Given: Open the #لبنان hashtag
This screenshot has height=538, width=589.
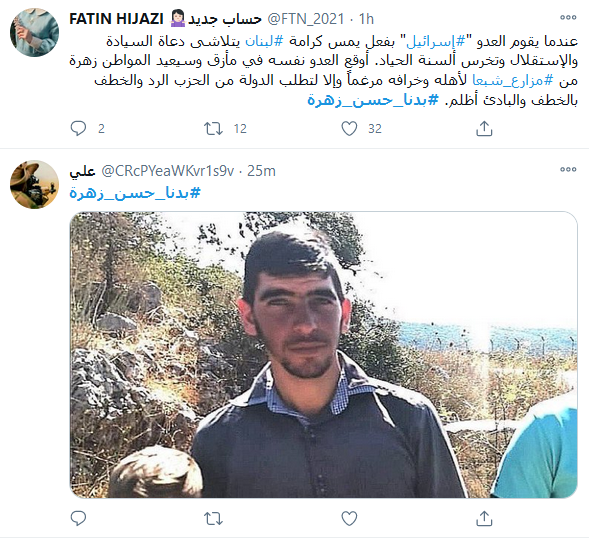Looking at the screenshot, I should pyautogui.click(x=264, y=41).
